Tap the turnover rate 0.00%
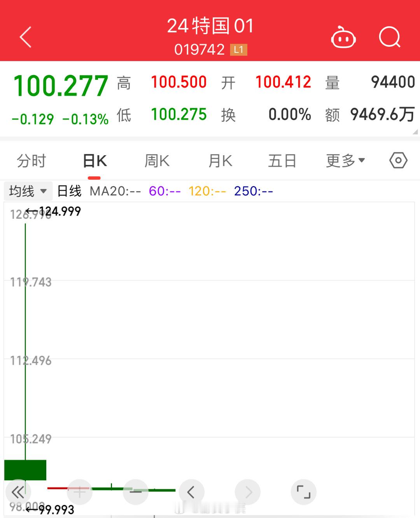The image size is (420, 518). point(290,114)
